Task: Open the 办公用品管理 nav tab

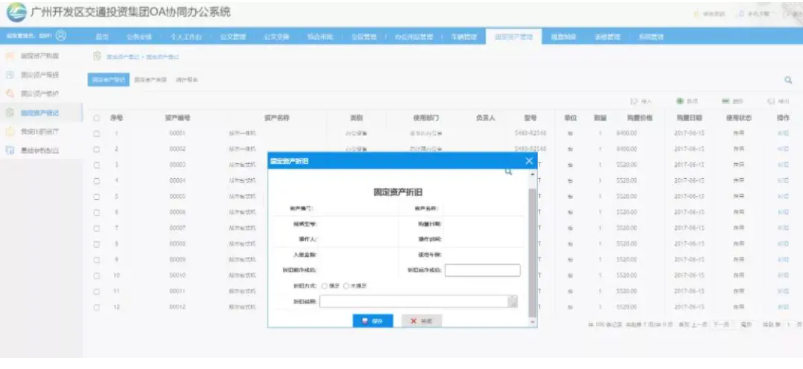Action: pos(414,37)
